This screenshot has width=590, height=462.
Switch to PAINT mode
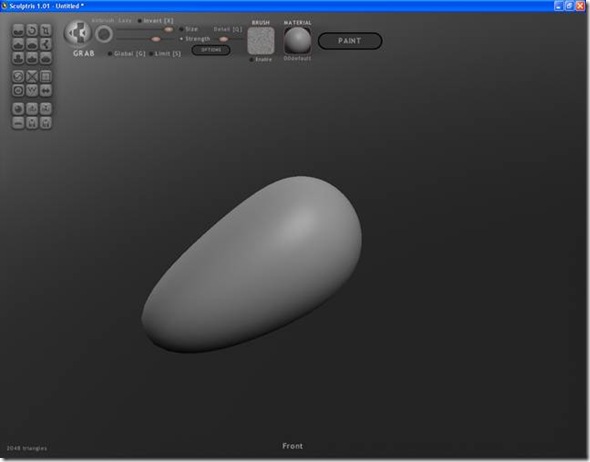point(350,41)
